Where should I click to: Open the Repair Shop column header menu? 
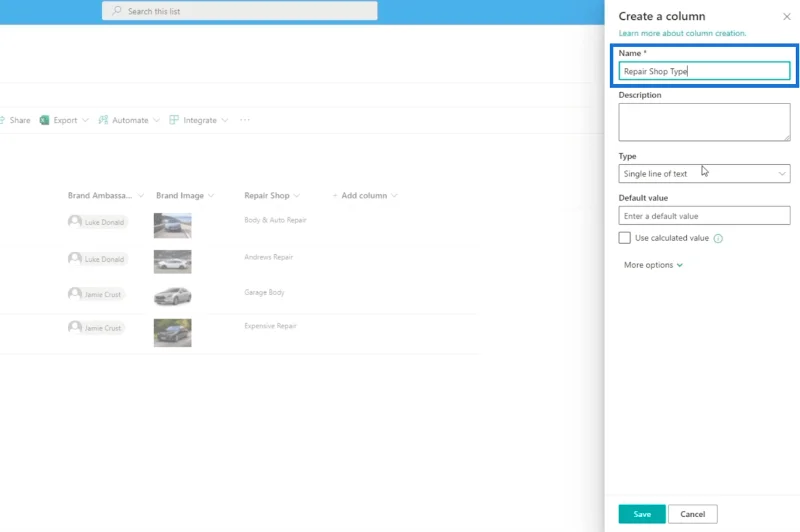point(272,195)
